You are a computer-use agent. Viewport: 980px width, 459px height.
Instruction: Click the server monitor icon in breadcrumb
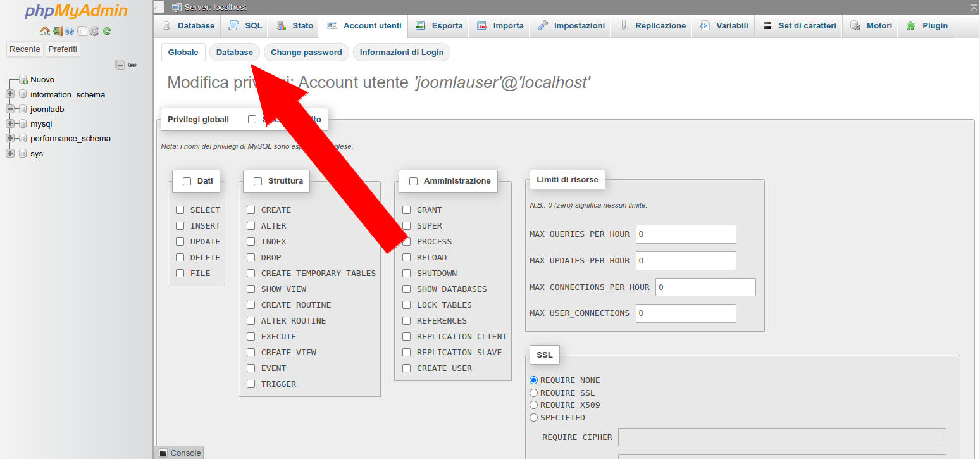click(x=177, y=8)
